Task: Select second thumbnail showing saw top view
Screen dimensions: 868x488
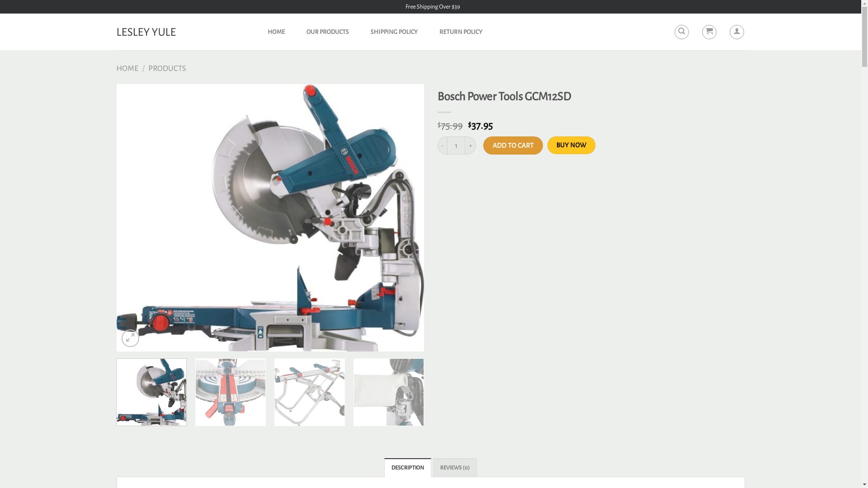Action: (231, 392)
